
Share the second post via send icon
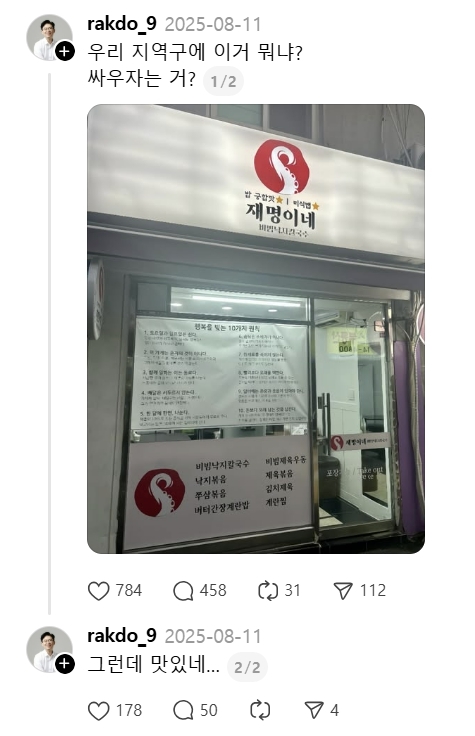[x=314, y=711]
